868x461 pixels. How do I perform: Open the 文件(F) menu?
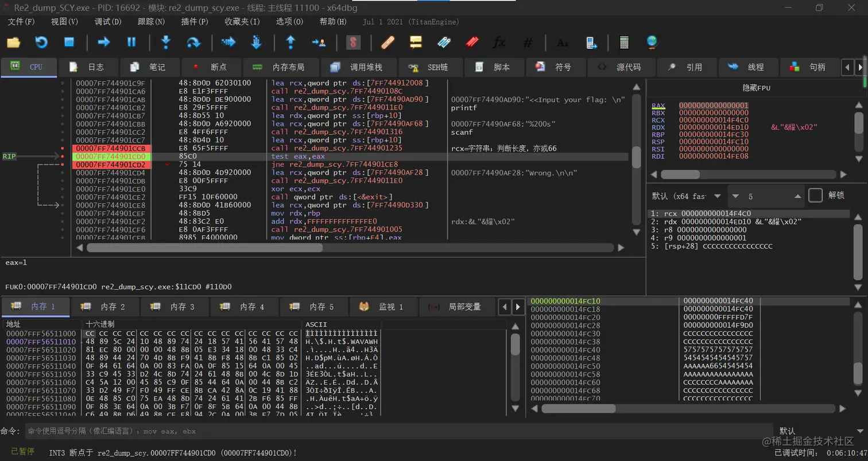point(21,21)
